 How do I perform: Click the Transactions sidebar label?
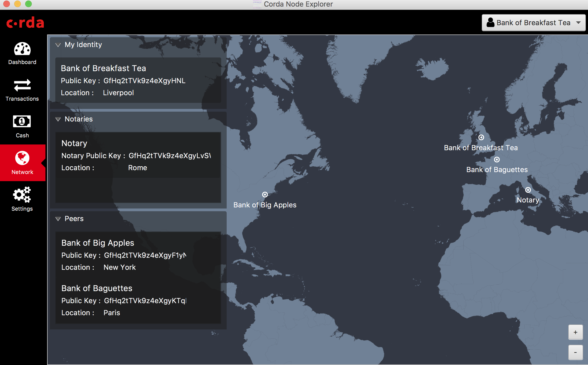(22, 99)
